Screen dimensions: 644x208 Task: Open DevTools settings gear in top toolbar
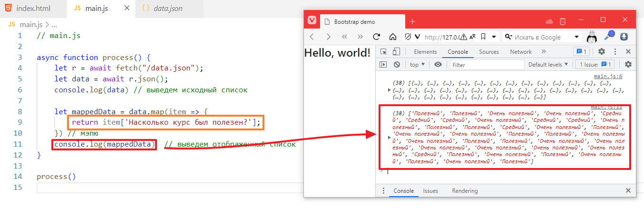coord(602,52)
